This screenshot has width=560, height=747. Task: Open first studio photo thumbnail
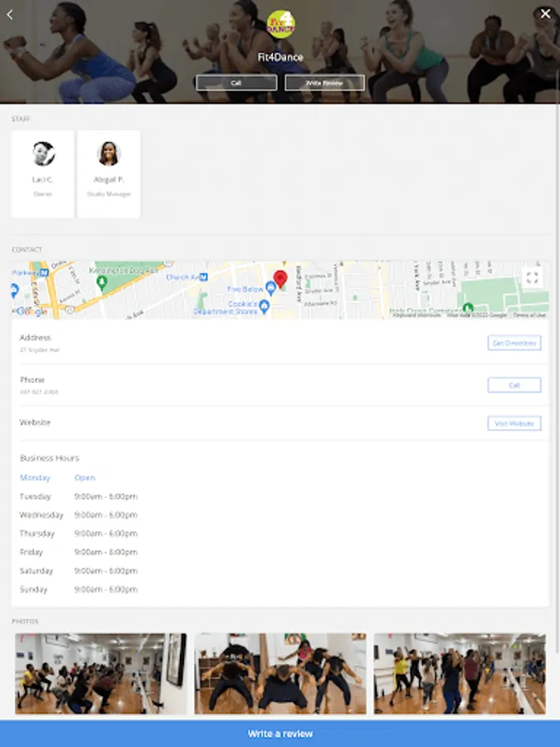pyautogui.click(x=101, y=674)
